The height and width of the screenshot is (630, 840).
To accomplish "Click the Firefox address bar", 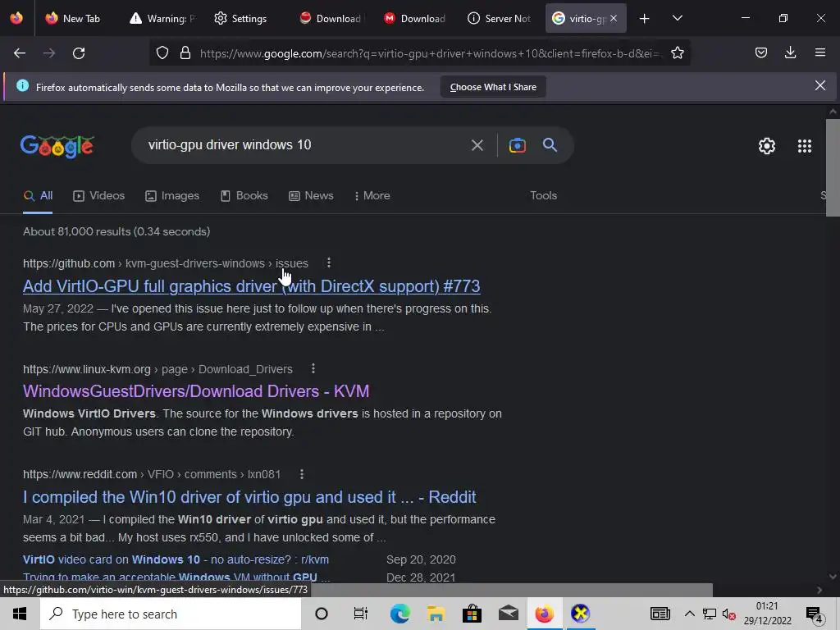I will 428,53.
